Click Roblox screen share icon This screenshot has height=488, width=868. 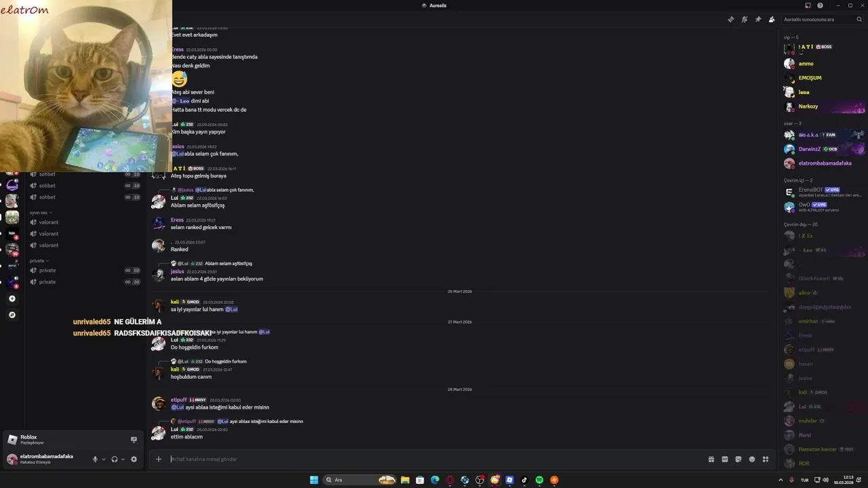[134, 439]
